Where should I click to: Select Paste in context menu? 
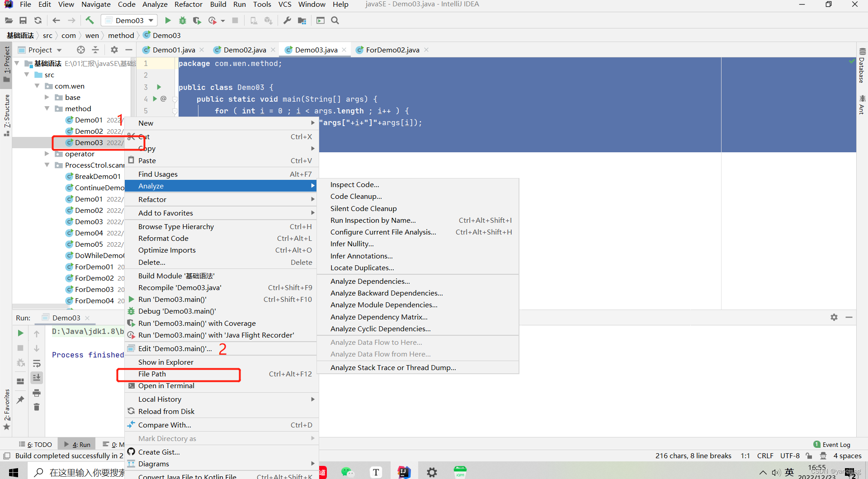[222, 160]
